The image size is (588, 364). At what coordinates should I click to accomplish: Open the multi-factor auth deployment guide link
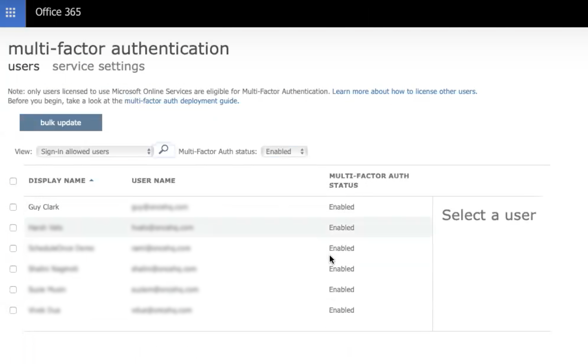pos(182,101)
